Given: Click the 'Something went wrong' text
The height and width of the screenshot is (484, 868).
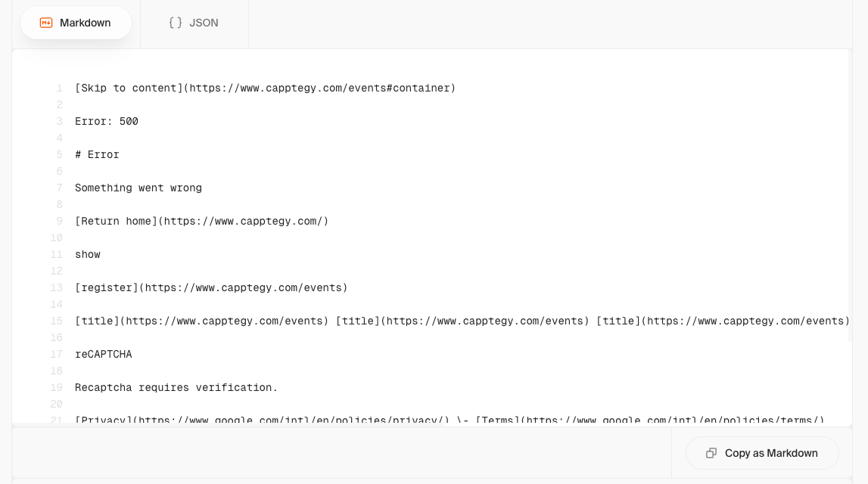Looking at the screenshot, I should click(138, 188).
